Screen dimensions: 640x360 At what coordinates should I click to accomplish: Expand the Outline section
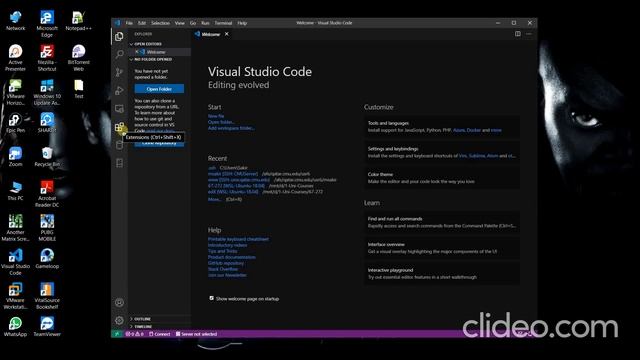tap(142, 319)
